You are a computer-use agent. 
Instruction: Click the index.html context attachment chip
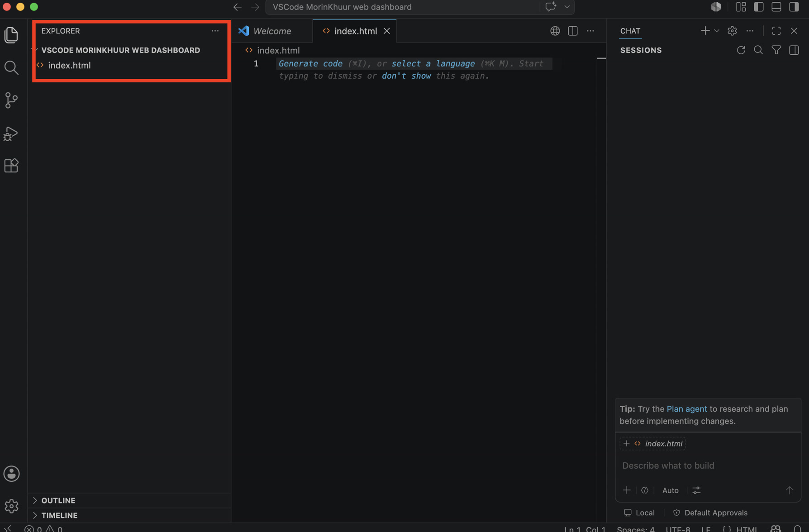click(x=652, y=444)
